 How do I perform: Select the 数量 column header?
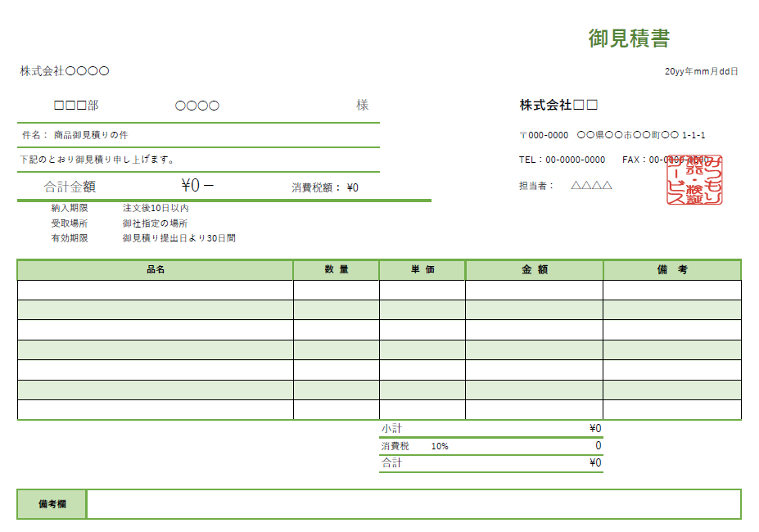[x=337, y=270]
